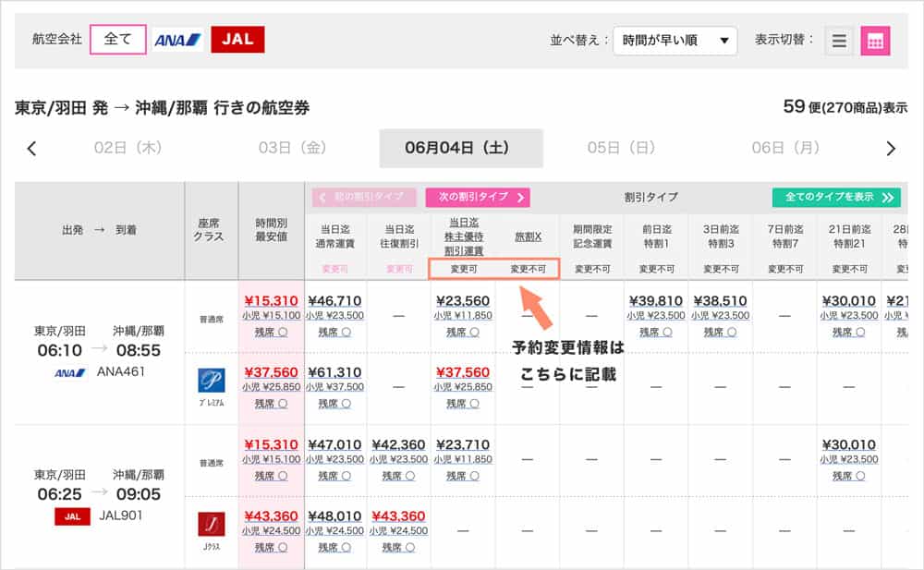Click the 当日迄 往復割引 column header
The height and width of the screenshot is (570, 924).
pyautogui.click(x=399, y=236)
